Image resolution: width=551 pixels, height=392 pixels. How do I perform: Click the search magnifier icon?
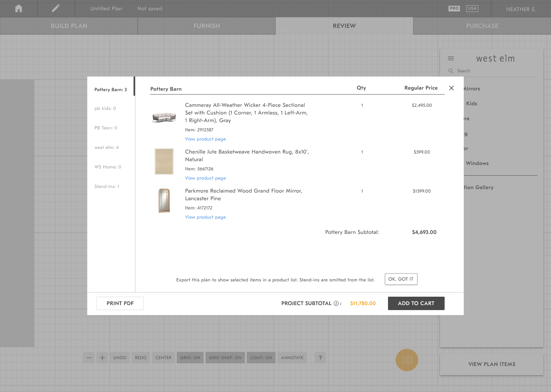coord(451,71)
